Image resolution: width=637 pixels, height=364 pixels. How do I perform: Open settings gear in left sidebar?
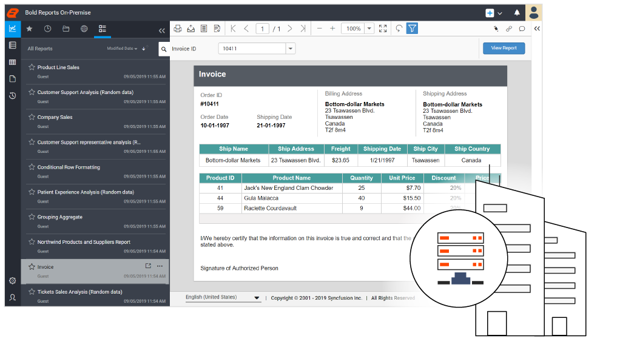coord(13,281)
